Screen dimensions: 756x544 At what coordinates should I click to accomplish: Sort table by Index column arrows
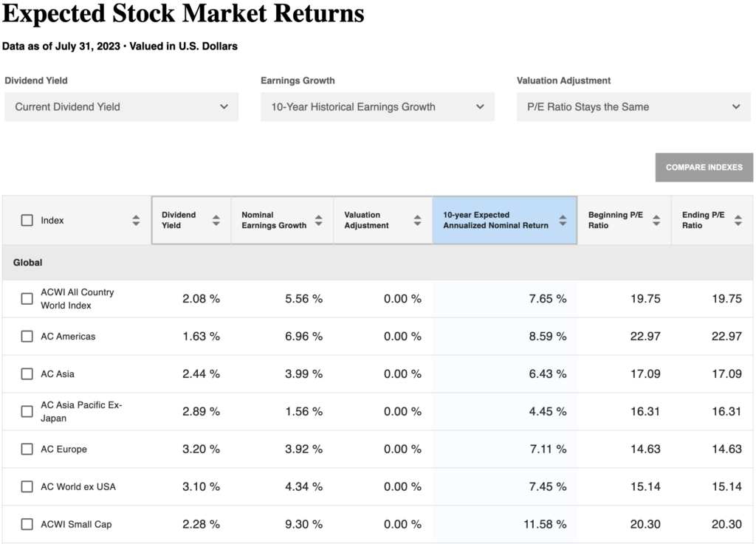tap(136, 220)
